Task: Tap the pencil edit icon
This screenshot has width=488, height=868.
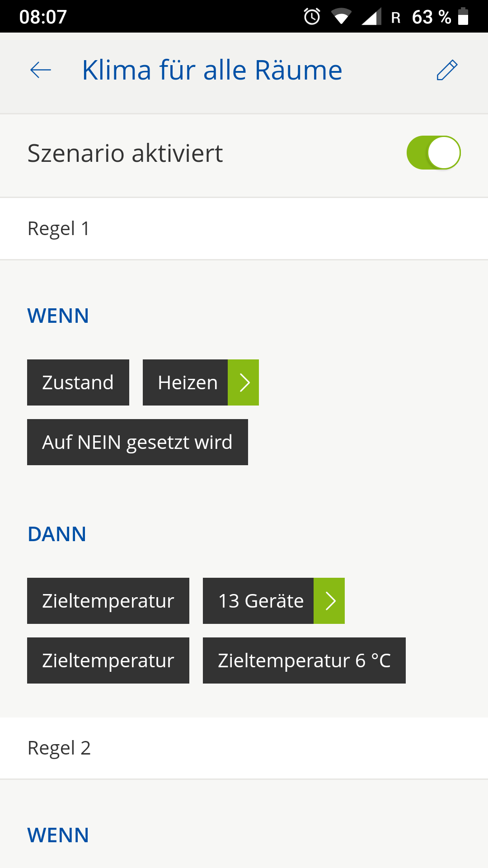Action: pos(447,70)
